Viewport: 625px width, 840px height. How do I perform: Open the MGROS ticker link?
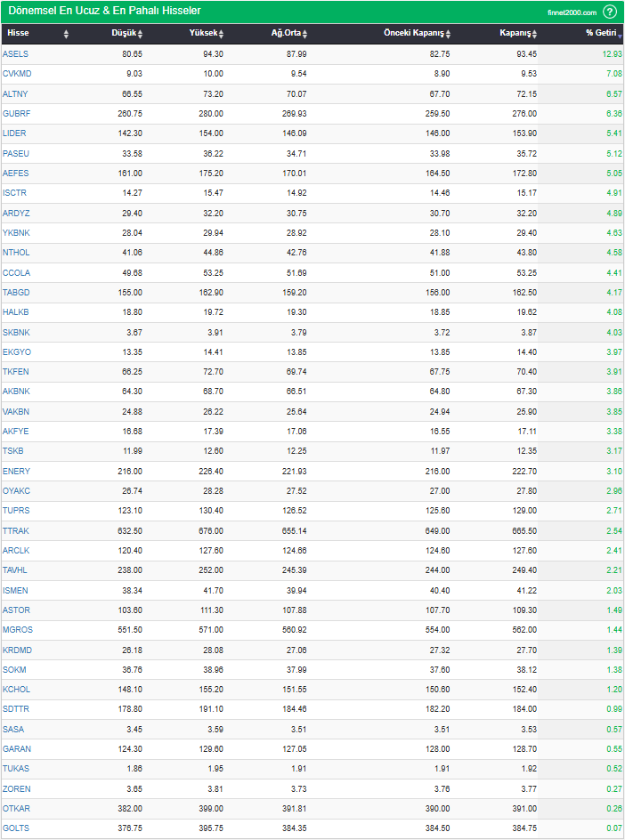point(17,630)
